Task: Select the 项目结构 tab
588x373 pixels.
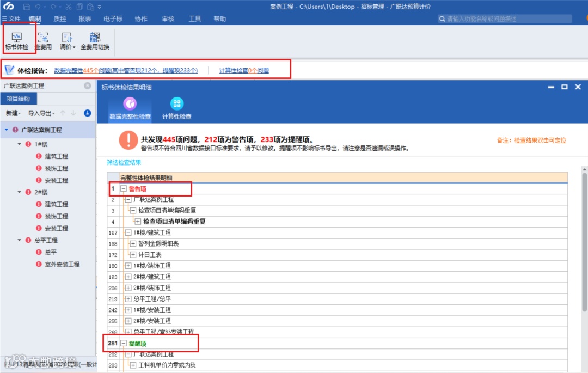Action: point(19,99)
